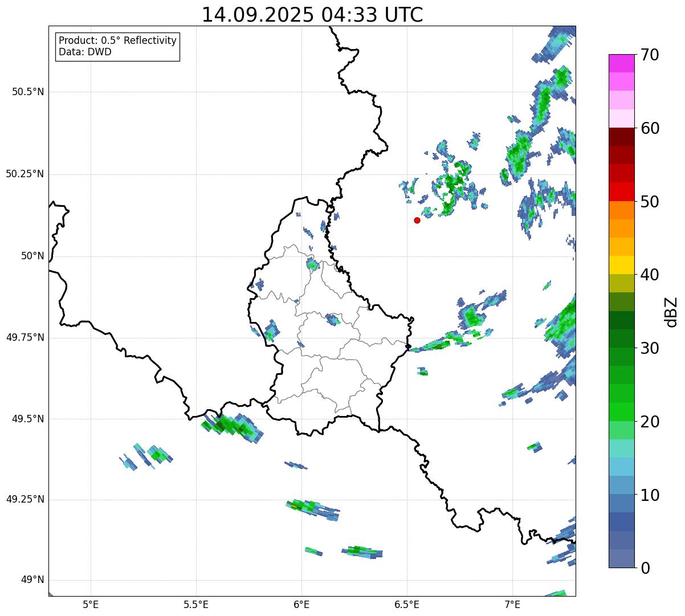This screenshot has width=685, height=616.
Task: Select the "Product: 0.5° Reflectivity" text
Action: click(117, 41)
